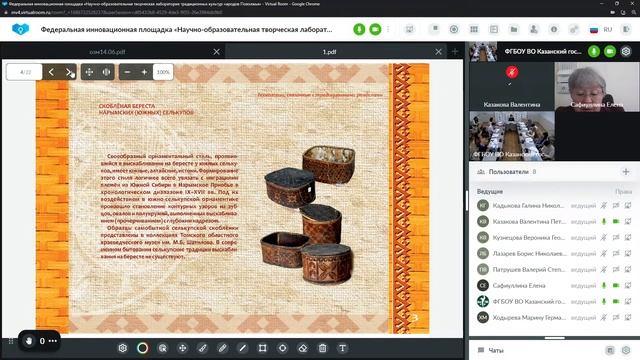Click the page number field 4/22

coord(24,72)
